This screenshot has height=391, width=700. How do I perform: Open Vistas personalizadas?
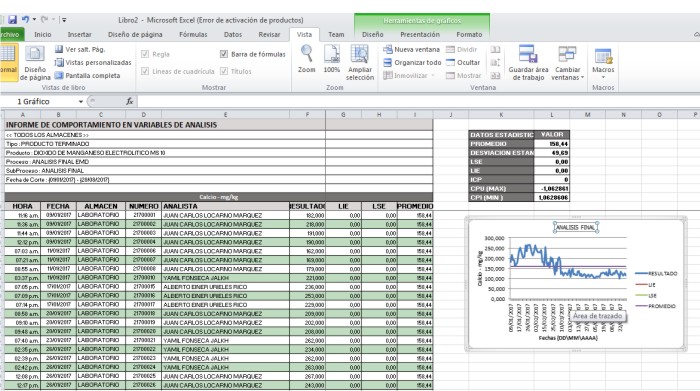(x=93, y=62)
